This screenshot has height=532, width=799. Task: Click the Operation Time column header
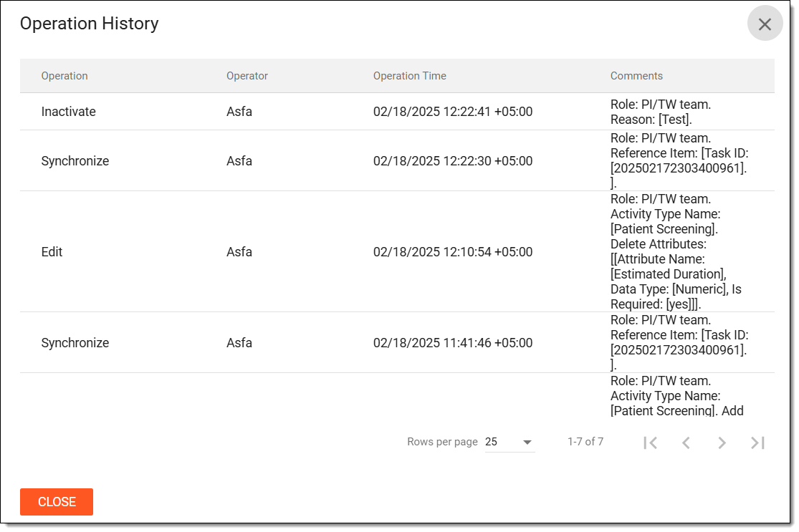coord(410,76)
